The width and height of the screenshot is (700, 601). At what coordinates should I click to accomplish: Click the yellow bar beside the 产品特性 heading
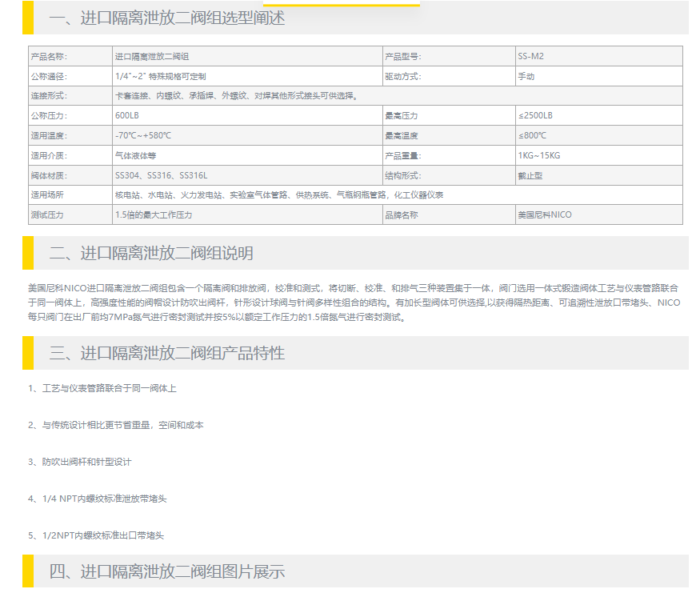pos(28,353)
